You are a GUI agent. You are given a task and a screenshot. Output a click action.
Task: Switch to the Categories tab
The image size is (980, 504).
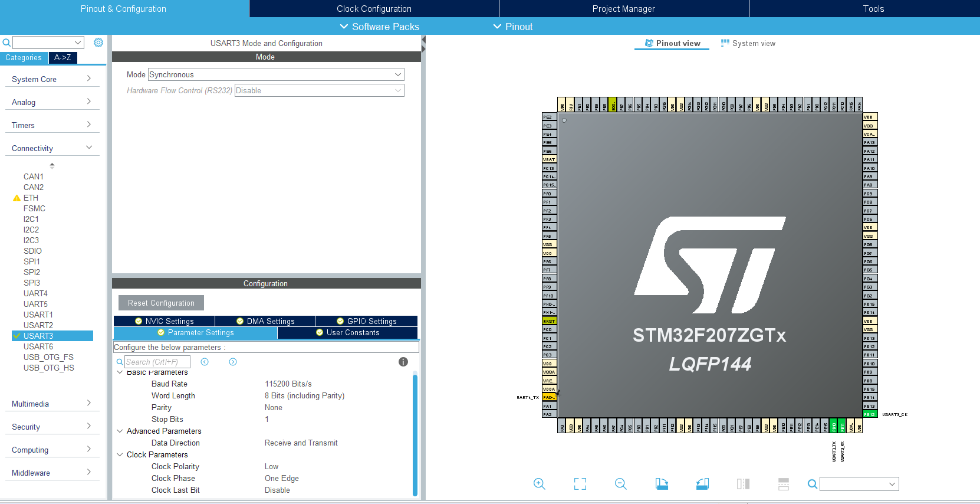(x=24, y=58)
